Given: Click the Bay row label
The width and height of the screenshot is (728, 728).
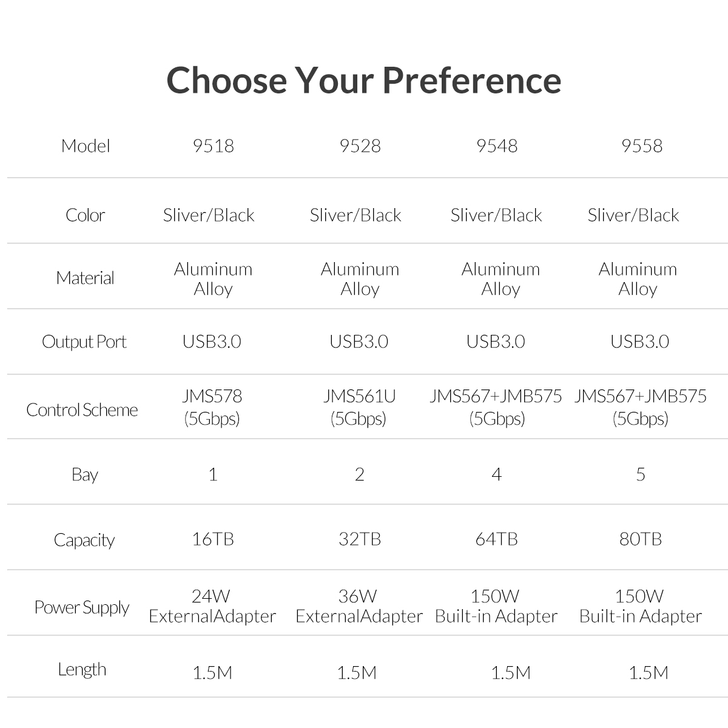Looking at the screenshot, I should coord(84,474).
